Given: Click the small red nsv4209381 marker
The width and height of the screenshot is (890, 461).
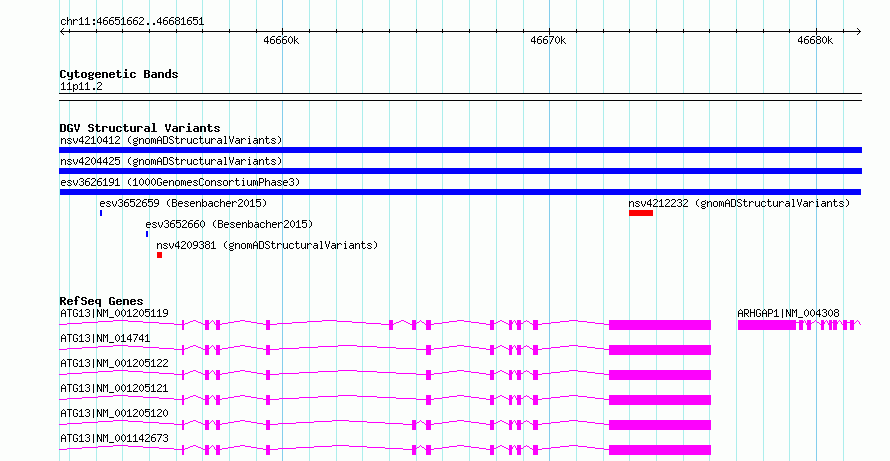Looking at the screenshot, I should pyautogui.click(x=159, y=255).
